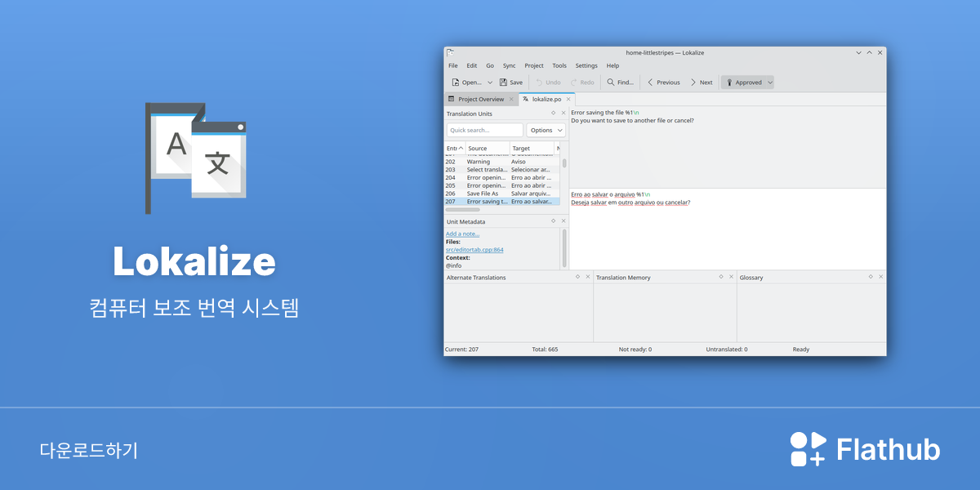The width and height of the screenshot is (980, 490).
Task: Close the Project Overview tab
Action: (x=511, y=99)
